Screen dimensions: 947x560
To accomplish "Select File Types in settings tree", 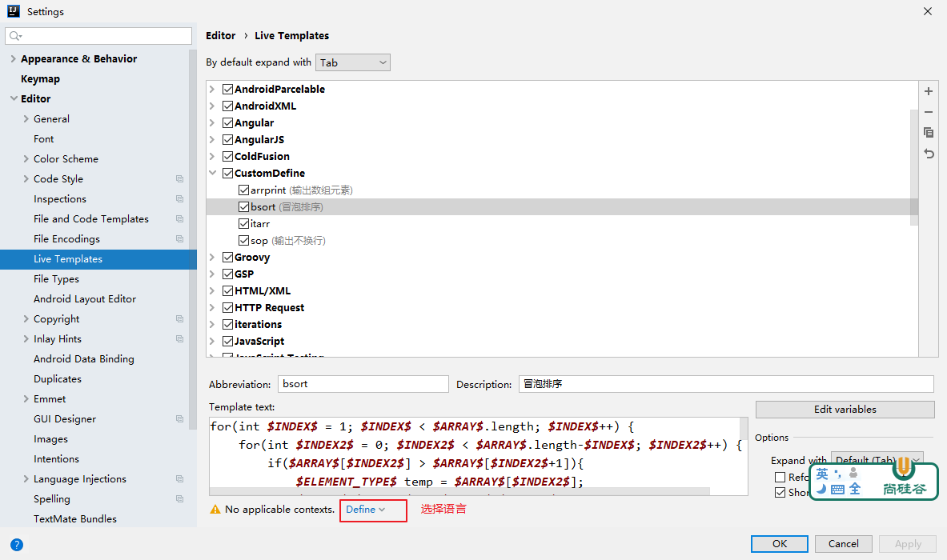I will pyautogui.click(x=56, y=279).
